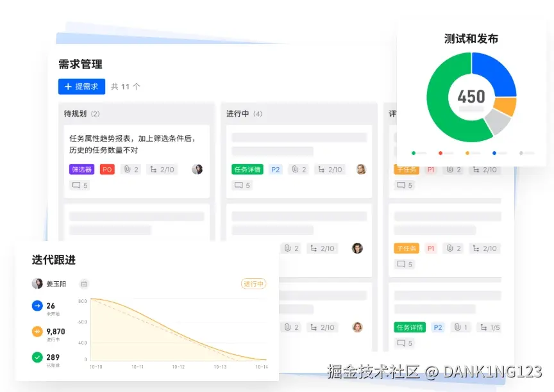Open assignee avatar in 进行中 first card
554x392 pixels.
click(361, 169)
